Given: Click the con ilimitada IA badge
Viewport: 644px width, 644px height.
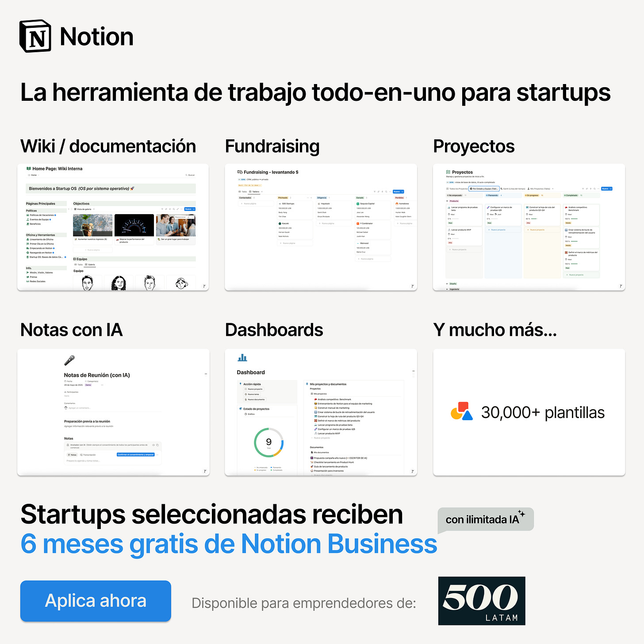Looking at the screenshot, I should pos(486,519).
